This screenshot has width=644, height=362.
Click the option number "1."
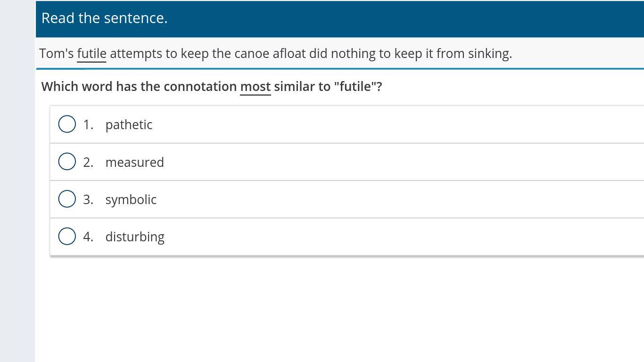(x=88, y=124)
